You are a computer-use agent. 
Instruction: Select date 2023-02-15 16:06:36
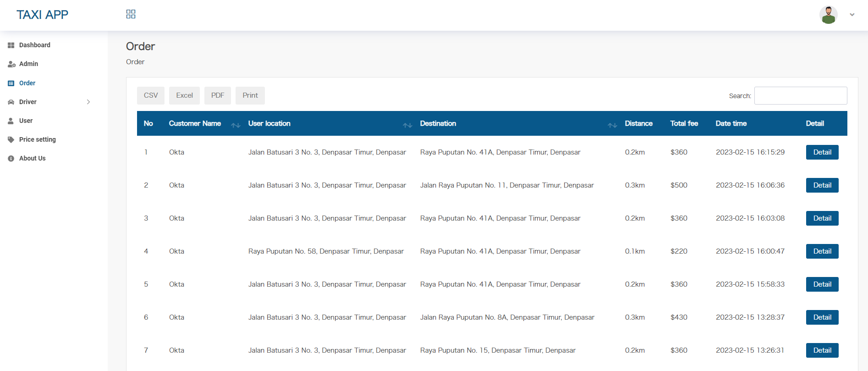(750, 185)
